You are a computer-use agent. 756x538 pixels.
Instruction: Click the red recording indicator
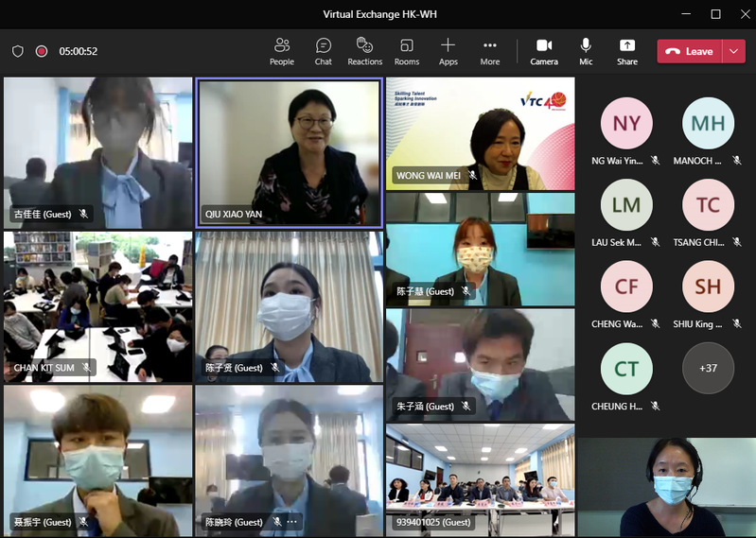(42, 51)
